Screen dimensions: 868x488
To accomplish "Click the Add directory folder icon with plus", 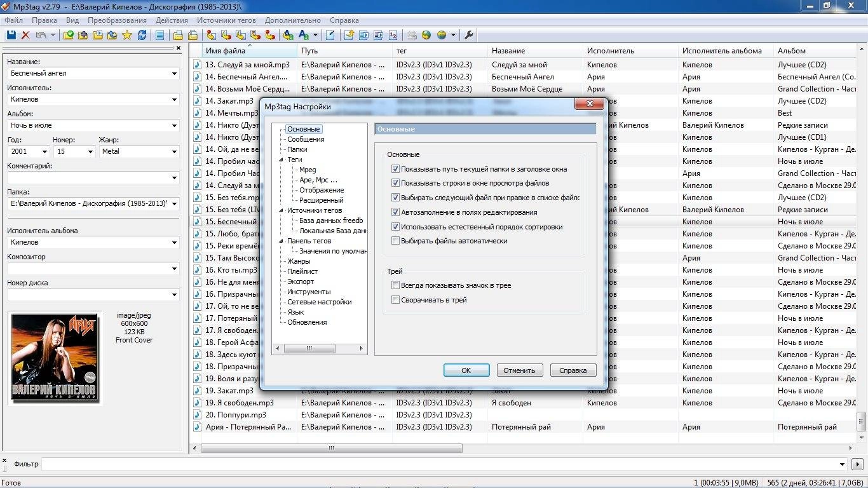I will [x=83, y=35].
